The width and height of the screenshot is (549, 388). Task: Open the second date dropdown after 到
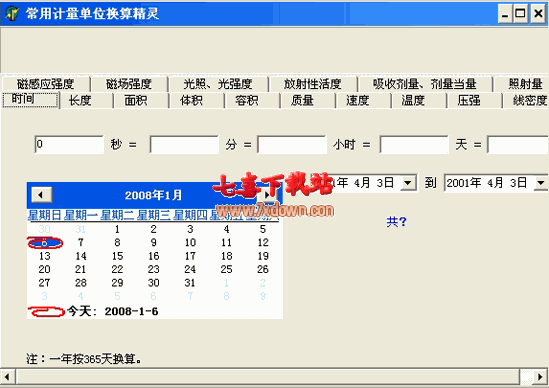[x=541, y=183]
